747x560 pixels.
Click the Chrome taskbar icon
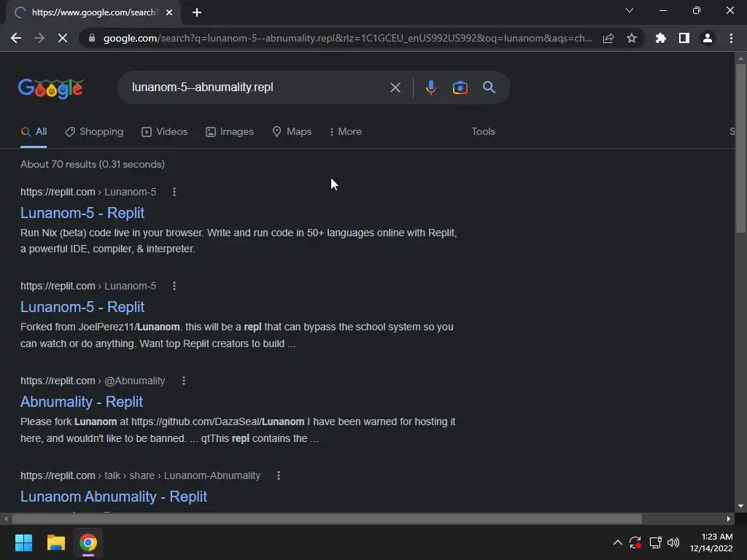[x=88, y=542]
